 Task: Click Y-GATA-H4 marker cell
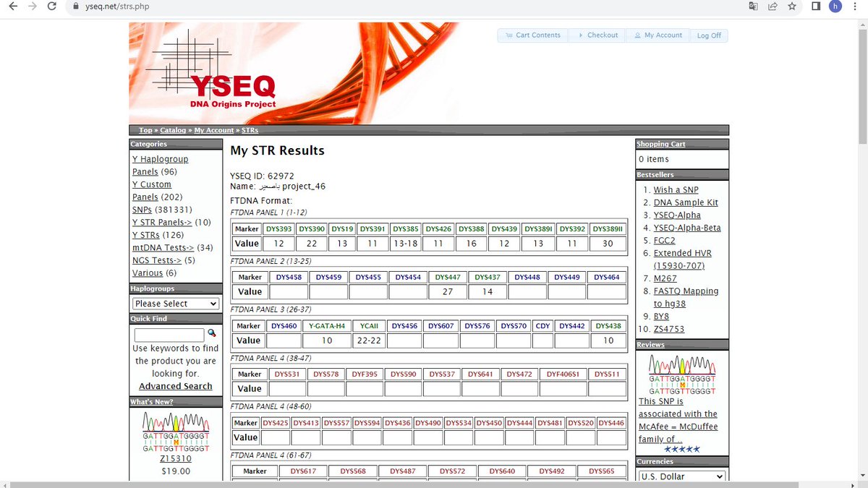(x=327, y=326)
